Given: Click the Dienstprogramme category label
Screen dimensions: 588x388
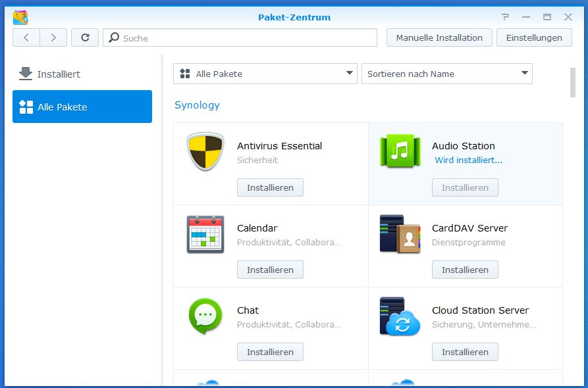Looking at the screenshot, I should (468, 242).
